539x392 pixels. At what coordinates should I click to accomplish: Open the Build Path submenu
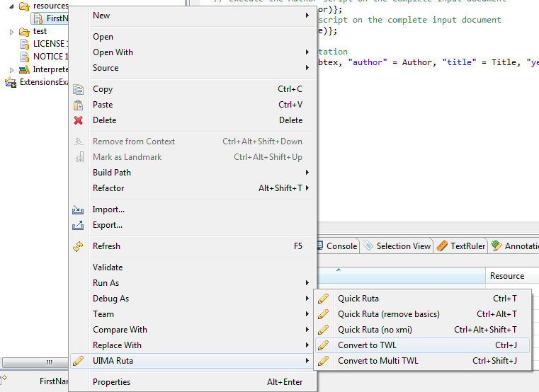(x=307, y=173)
